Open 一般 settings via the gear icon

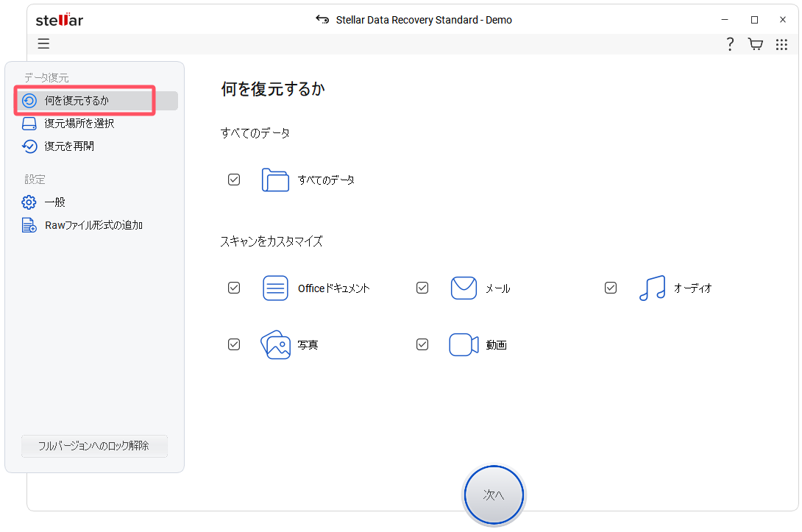(x=29, y=202)
